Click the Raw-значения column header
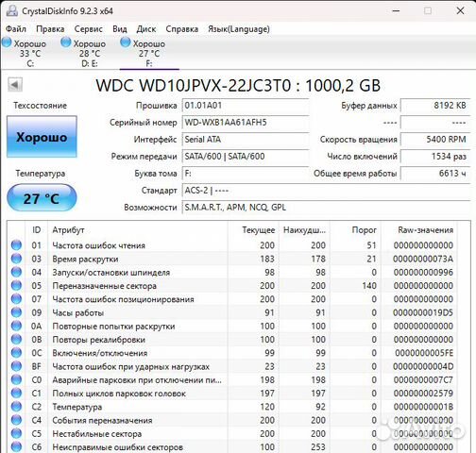Image resolution: width=476 pixels, height=453 pixels. pos(419,230)
